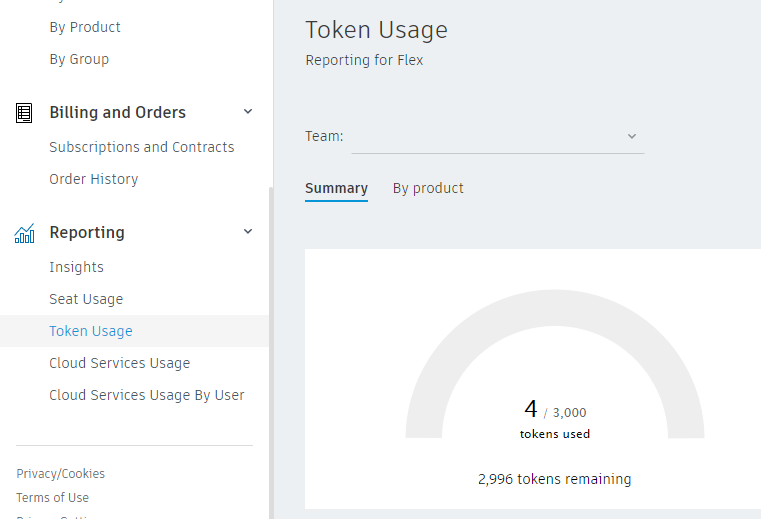Click the Reporting heading
The image size is (761, 519).
pyautogui.click(x=87, y=233)
